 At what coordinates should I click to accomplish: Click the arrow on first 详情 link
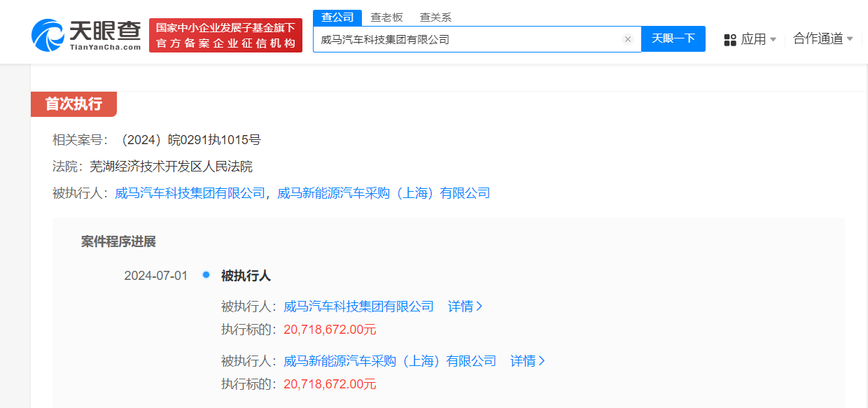click(480, 307)
